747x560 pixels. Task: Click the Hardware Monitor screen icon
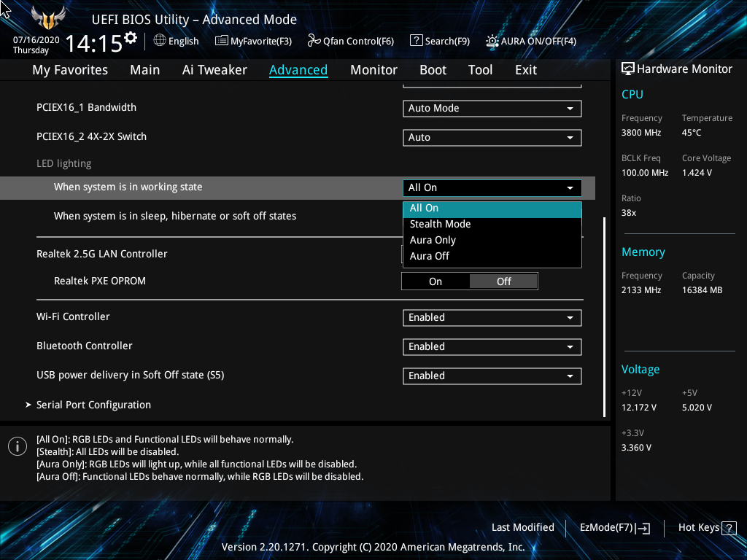[628, 69]
